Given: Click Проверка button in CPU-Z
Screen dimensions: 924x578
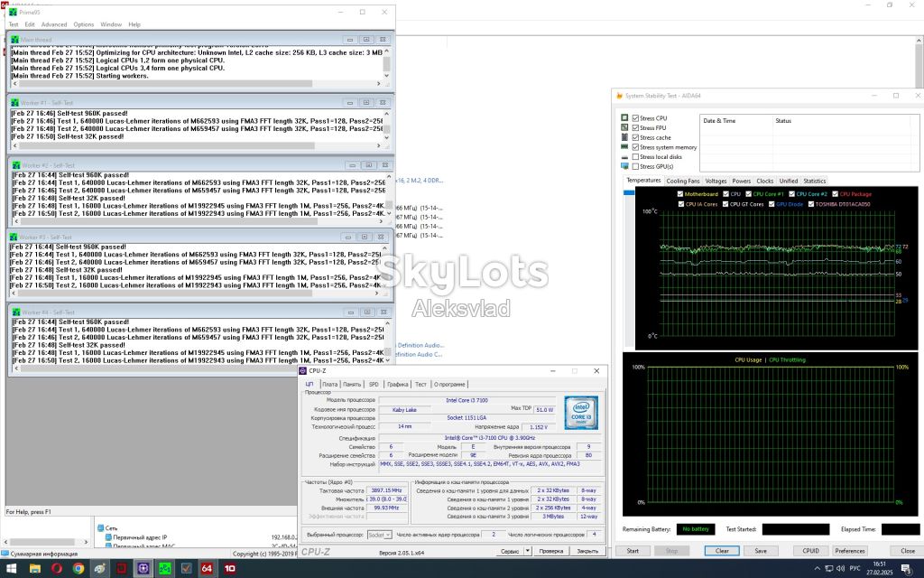Looking at the screenshot, I should tap(551, 551).
